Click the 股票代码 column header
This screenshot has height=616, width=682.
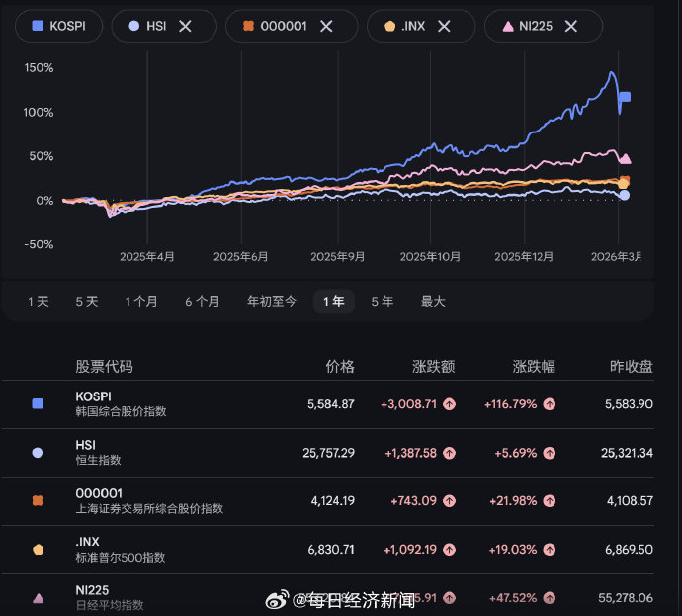(104, 366)
